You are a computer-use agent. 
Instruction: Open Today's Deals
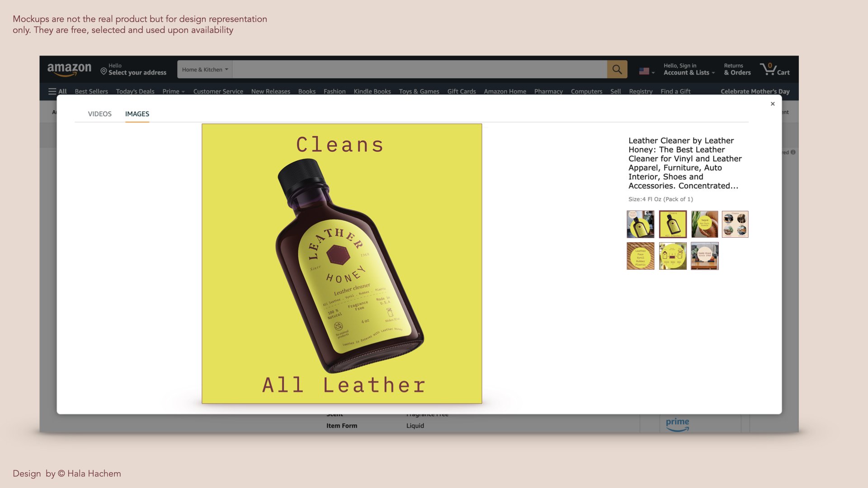135,91
